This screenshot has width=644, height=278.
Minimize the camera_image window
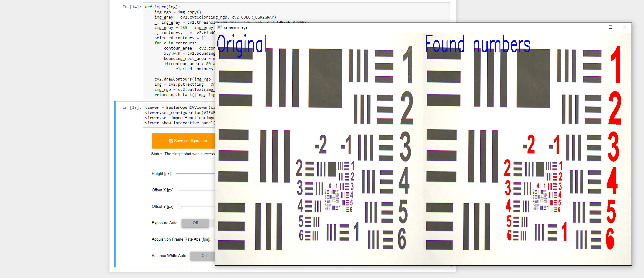coord(597,27)
